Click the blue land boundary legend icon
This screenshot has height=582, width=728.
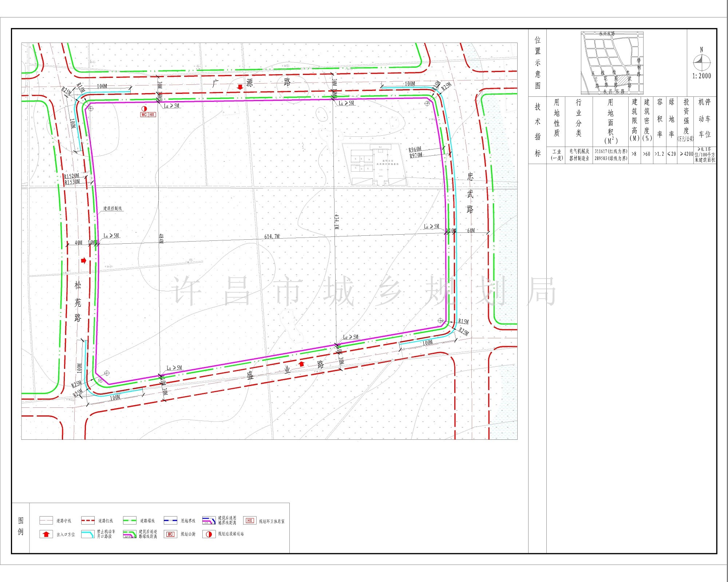(170, 521)
